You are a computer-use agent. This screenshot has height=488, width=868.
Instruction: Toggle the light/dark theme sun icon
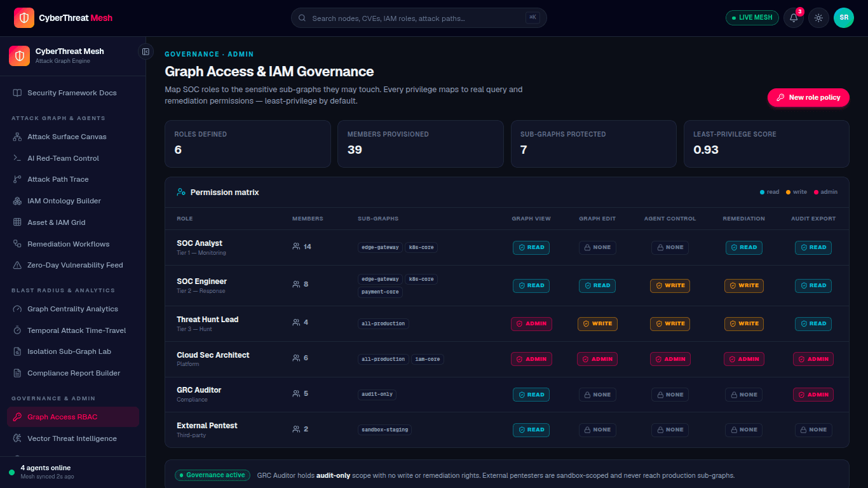point(818,18)
